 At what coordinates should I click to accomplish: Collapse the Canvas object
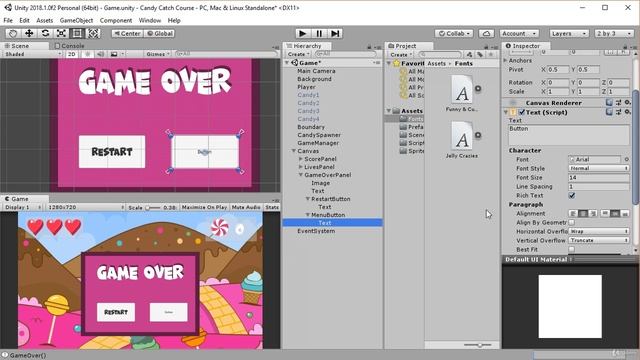pos(293,151)
